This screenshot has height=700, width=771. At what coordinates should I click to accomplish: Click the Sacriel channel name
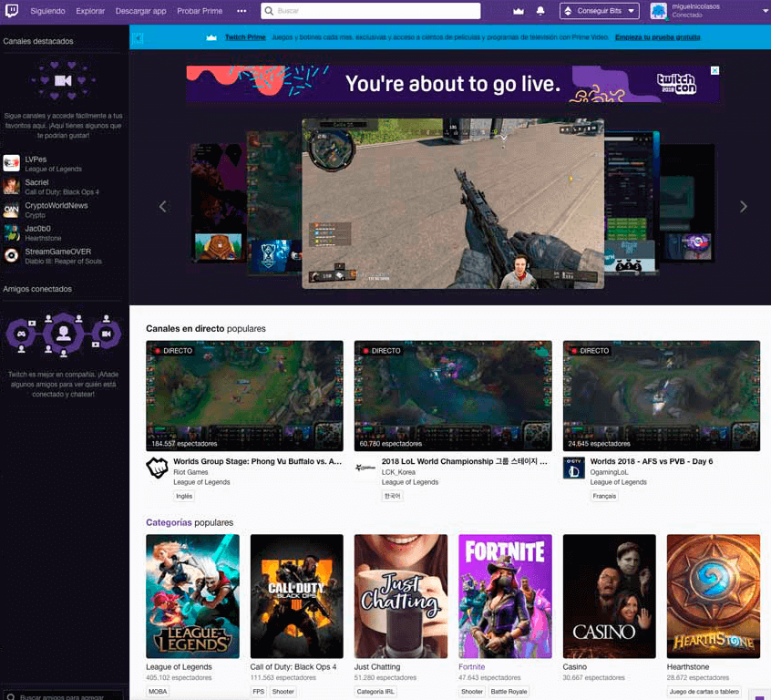point(36,182)
